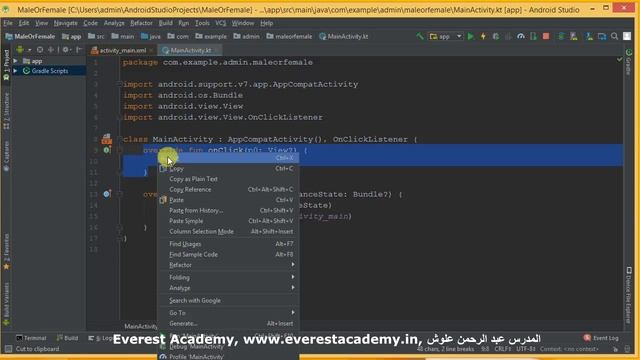
Task: Select the MainActivity.kt editor tab
Action: click(190, 50)
